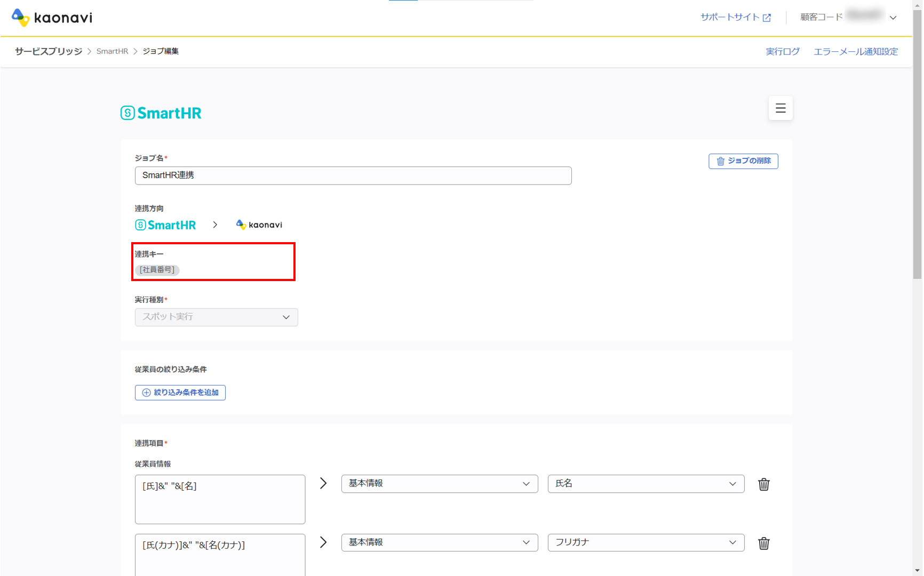Click the [氏]&" "&[名] formula text area
This screenshot has height=576, width=924.
(x=220, y=499)
